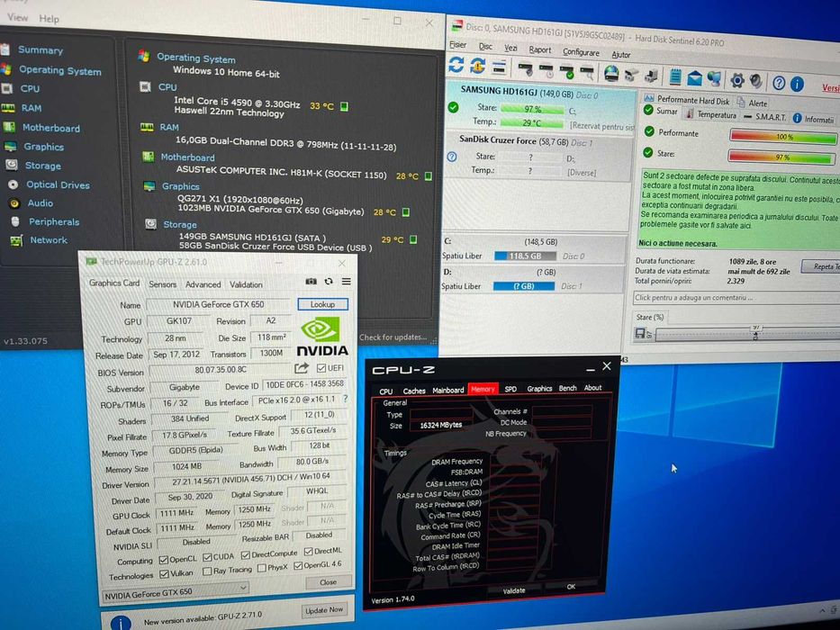
Task: Toggle the Ray Tracing checkbox
Action: click(207, 571)
